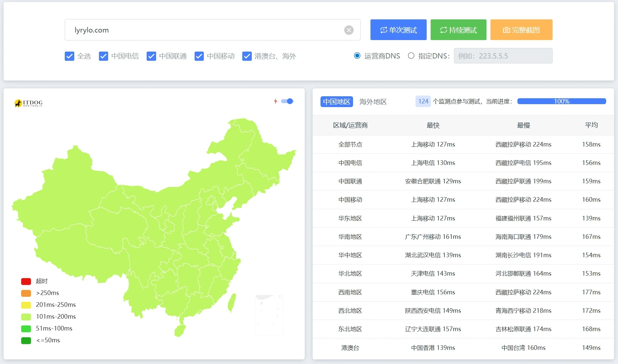Click the red lightning bolt icon
The width and height of the screenshot is (618, 364).
(275, 101)
